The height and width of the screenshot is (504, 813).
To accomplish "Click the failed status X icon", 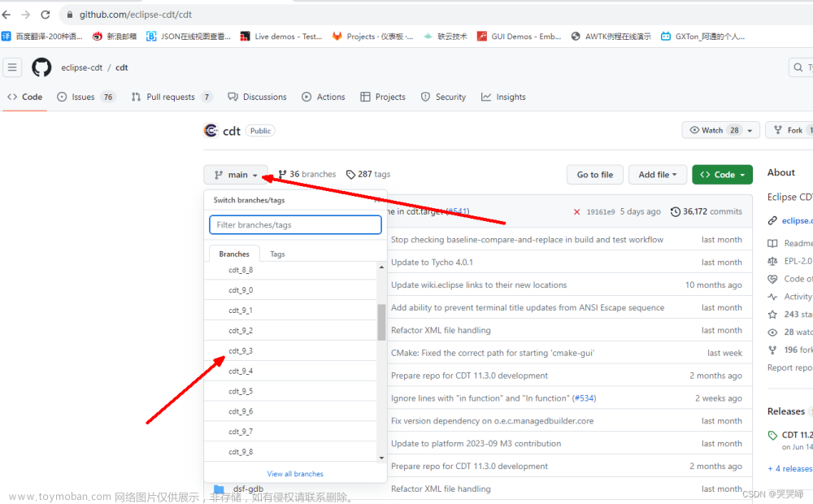I will point(576,211).
